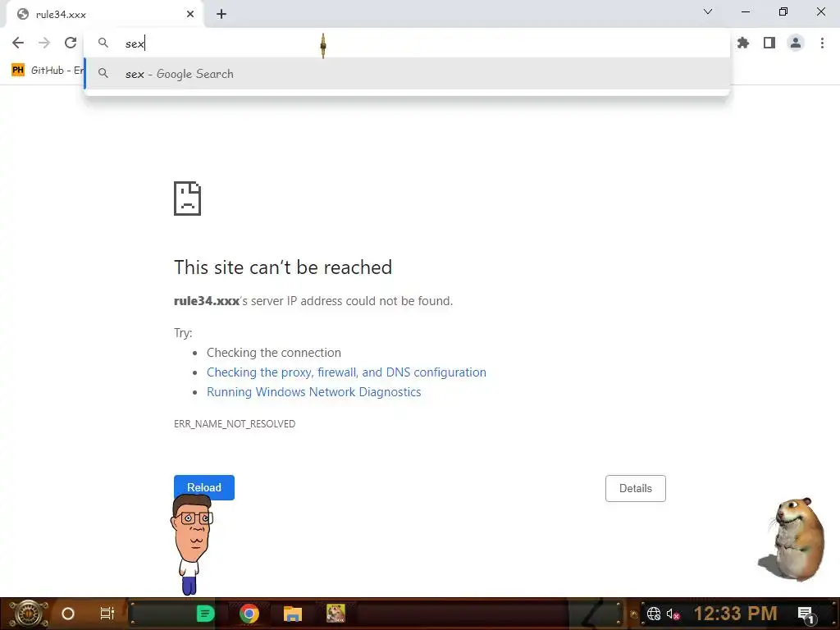This screenshot has width=840, height=630.
Task: Click into the address bar text field
Action: [407, 43]
